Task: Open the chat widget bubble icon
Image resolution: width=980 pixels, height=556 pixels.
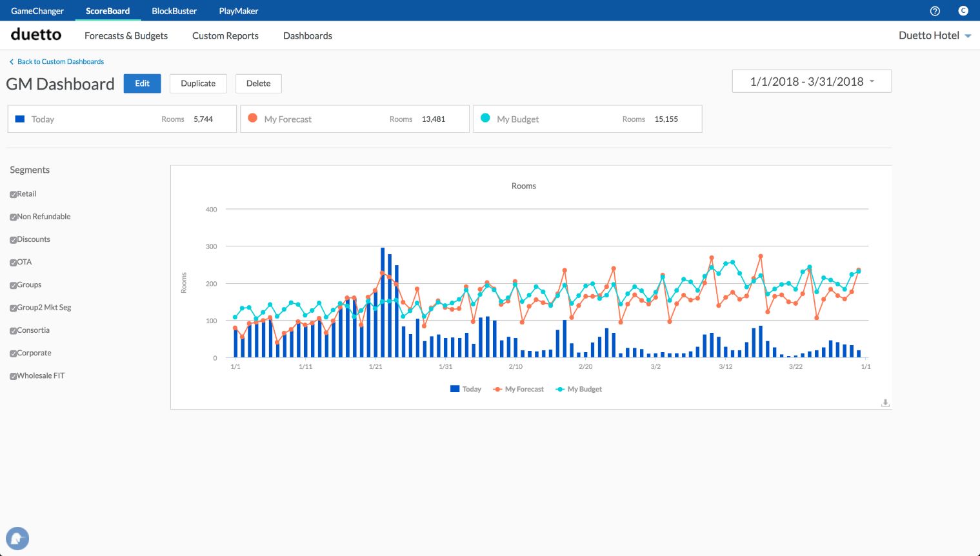Action: (17, 538)
